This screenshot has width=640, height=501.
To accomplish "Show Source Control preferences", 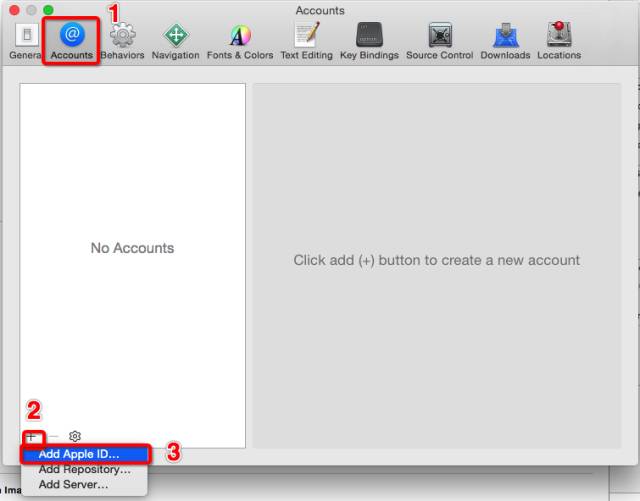I will coord(440,40).
